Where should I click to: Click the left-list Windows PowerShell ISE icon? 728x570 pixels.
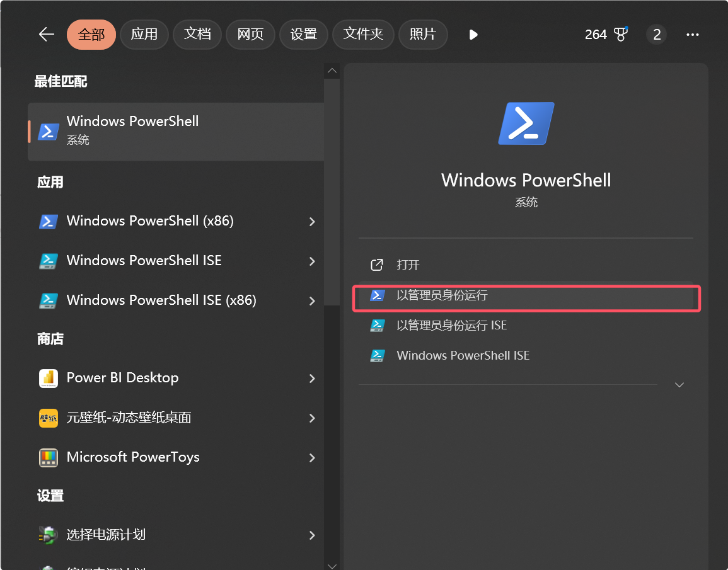pos(49,261)
